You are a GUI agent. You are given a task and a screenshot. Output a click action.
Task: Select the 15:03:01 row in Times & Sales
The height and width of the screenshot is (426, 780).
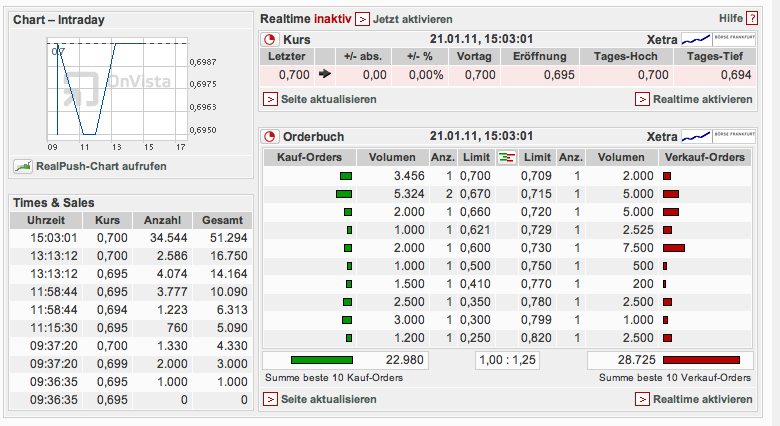[130, 238]
